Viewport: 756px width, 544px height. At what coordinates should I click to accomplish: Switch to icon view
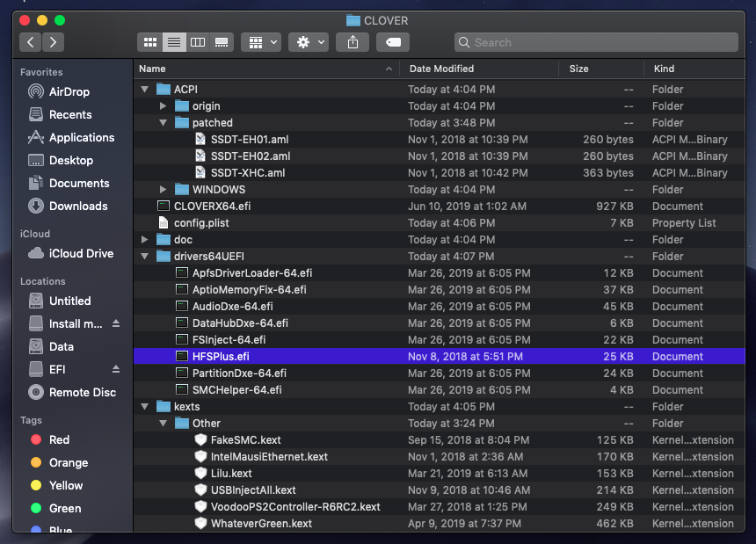pos(150,42)
